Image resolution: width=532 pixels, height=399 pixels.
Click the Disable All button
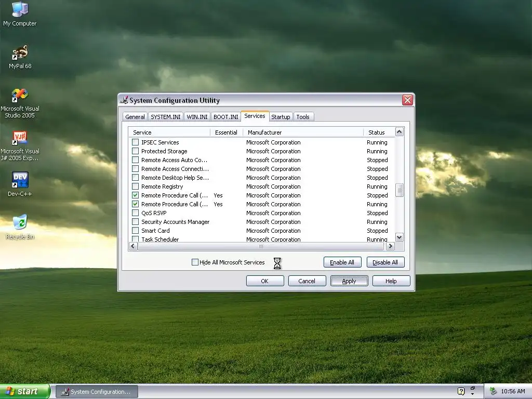pos(385,262)
